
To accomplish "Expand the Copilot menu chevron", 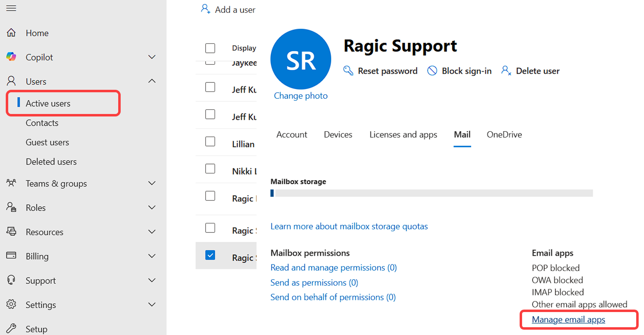I will (x=152, y=57).
